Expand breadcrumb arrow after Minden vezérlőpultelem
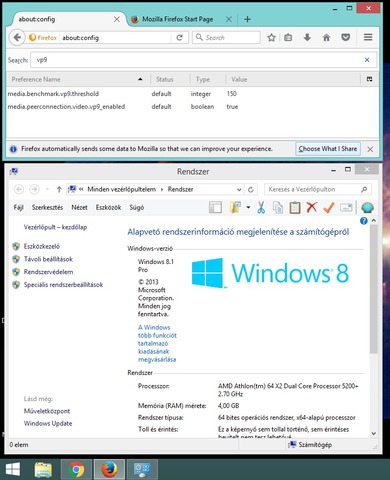The width and height of the screenshot is (390, 480). pos(162,189)
